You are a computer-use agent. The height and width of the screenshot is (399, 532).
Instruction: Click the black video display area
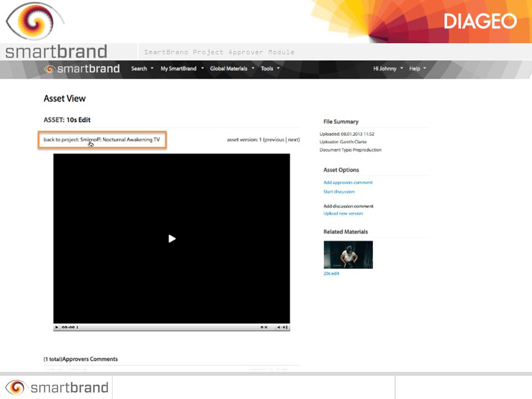coord(172,238)
